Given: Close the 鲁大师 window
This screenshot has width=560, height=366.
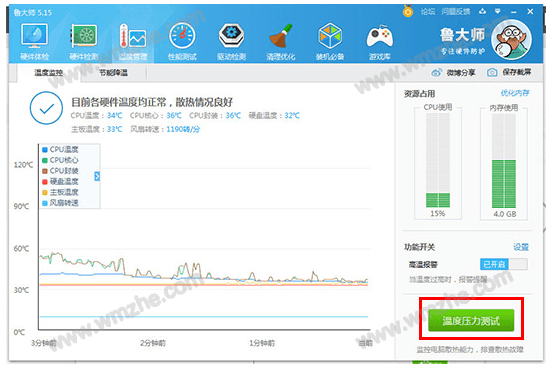Looking at the screenshot, I should 530,12.
